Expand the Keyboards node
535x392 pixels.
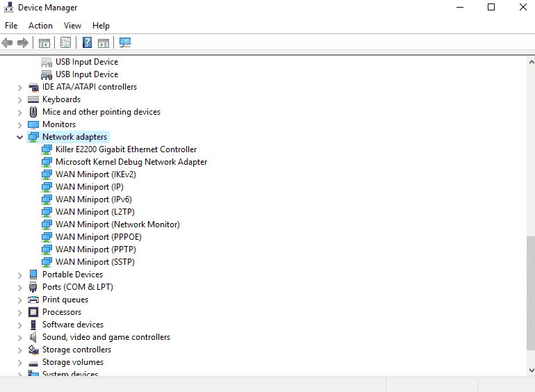pyautogui.click(x=19, y=100)
